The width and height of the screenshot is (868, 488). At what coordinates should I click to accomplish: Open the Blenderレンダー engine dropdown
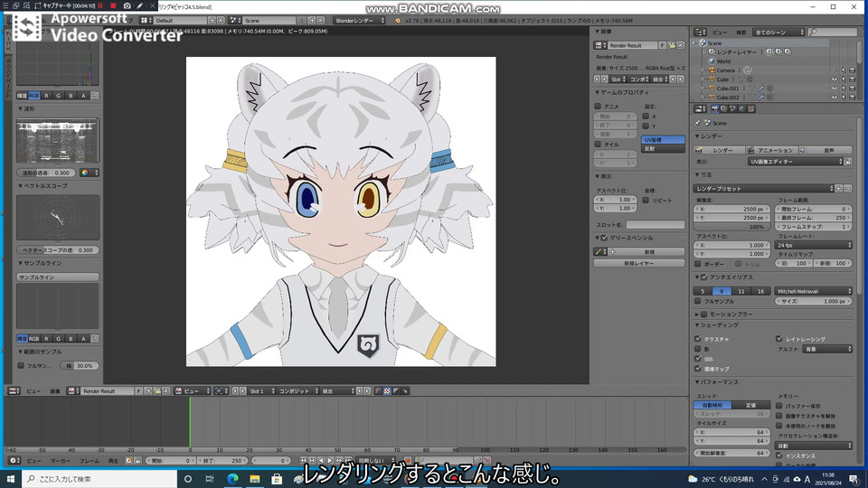(x=360, y=21)
